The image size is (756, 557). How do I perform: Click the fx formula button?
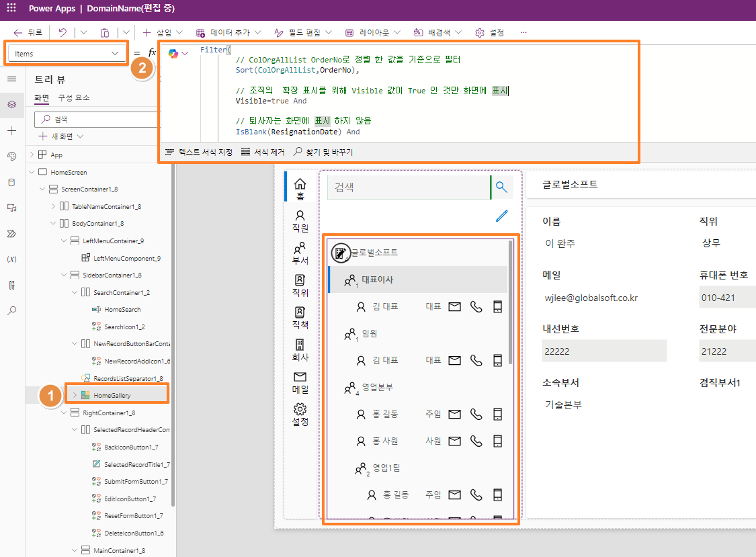point(152,52)
